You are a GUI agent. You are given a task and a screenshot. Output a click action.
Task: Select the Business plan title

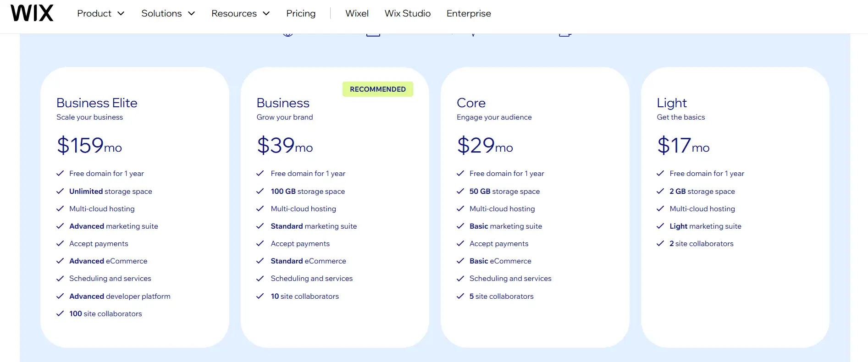click(x=283, y=103)
